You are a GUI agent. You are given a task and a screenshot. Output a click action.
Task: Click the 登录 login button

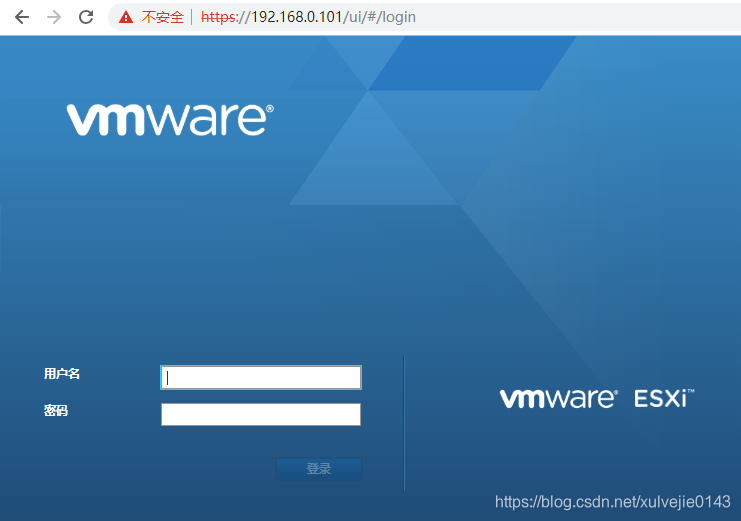319,469
